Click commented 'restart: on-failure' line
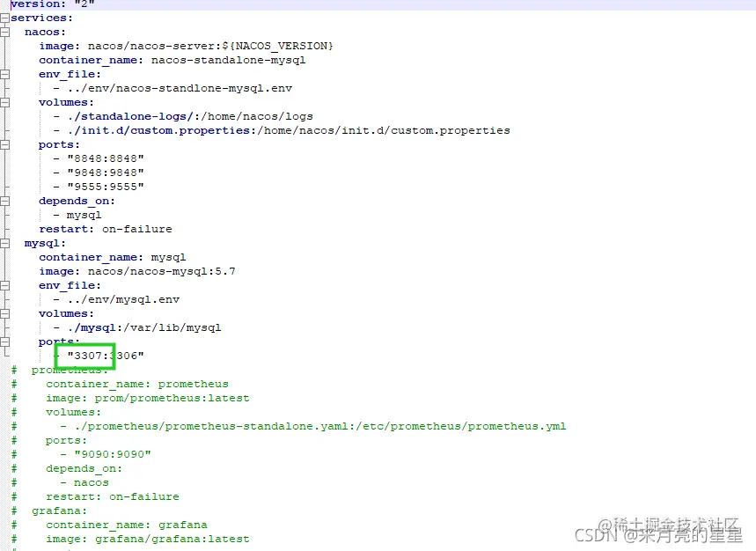Image resolution: width=756 pixels, height=551 pixels. click(x=113, y=496)
